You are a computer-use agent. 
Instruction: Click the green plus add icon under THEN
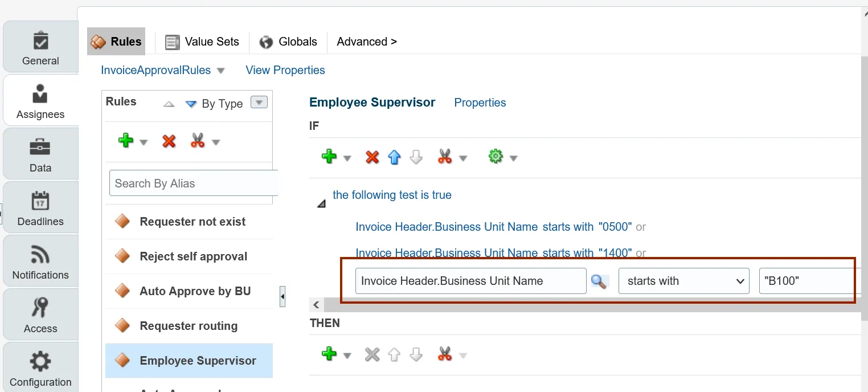coord(329,355)
